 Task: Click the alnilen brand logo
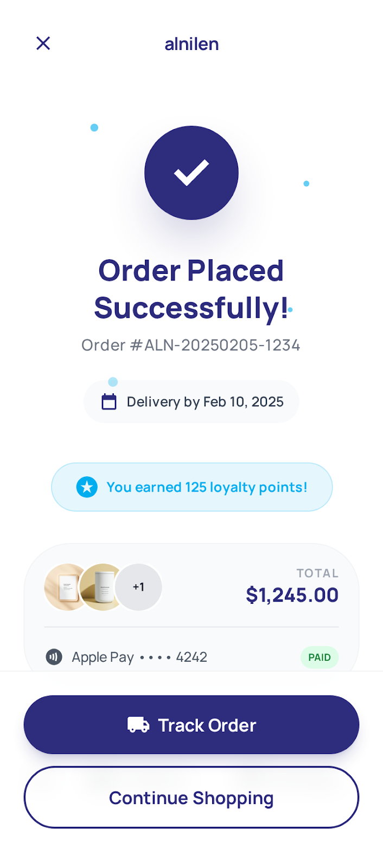(191, 43)
